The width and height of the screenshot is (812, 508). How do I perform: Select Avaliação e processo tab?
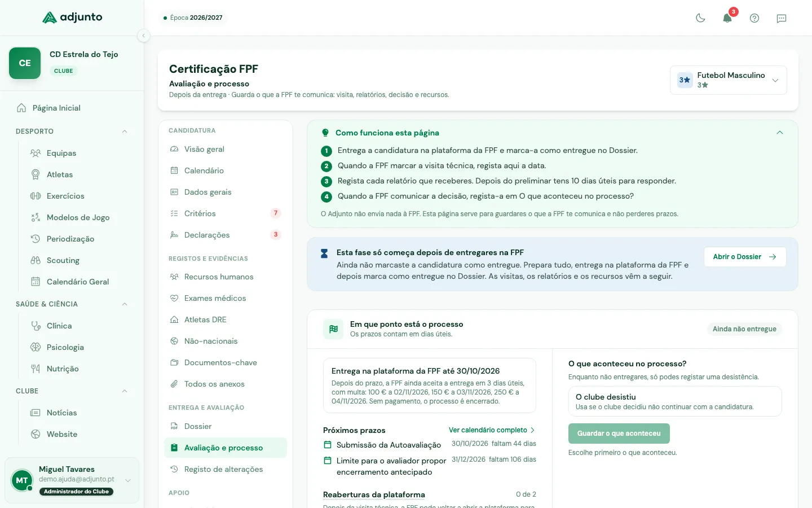pos(226,448)
